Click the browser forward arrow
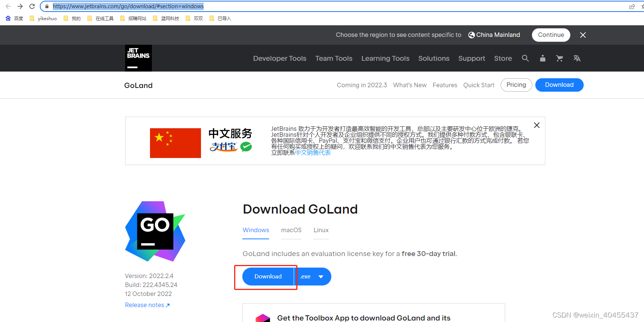This screenshot has height=322, width=644. [x=20, y=6]
